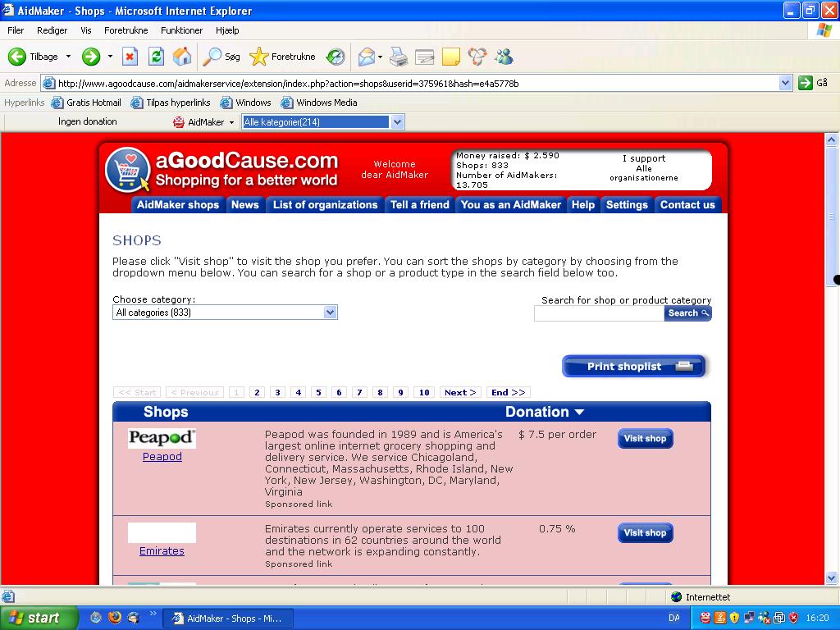This screenshot has height=630, width=840.
Task: Click the Print shoplist button
Action: tap(634, 367)
